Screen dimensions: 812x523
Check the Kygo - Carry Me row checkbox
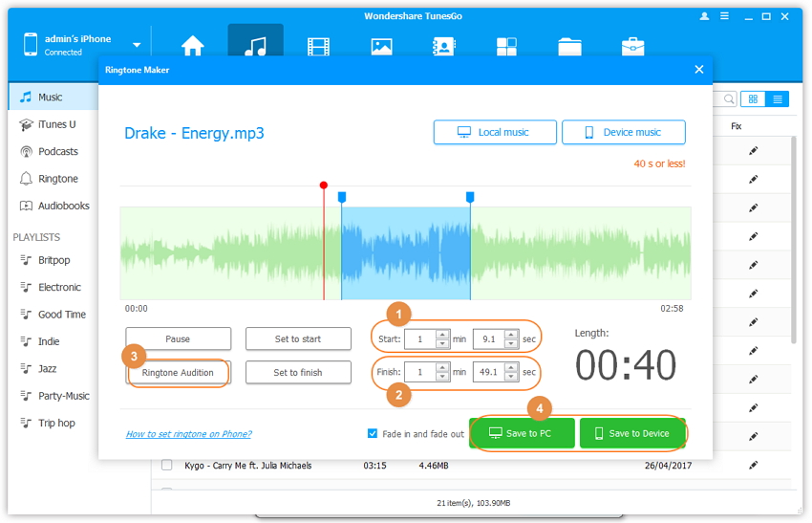pyautogui.click(x=166, y=466)
